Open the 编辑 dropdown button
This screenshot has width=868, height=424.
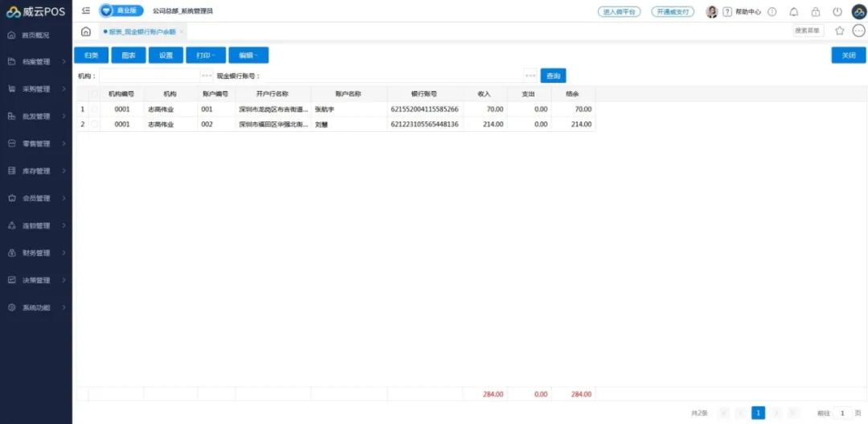tap(248, 56)
